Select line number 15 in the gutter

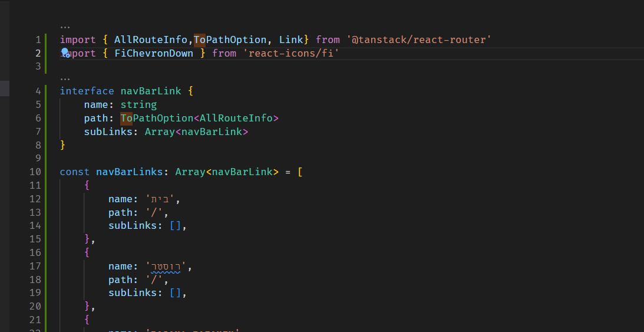pos(35,239)
